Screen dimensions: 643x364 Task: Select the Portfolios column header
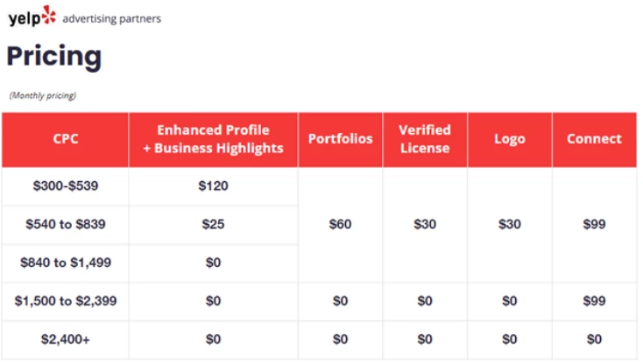[341, 139]
